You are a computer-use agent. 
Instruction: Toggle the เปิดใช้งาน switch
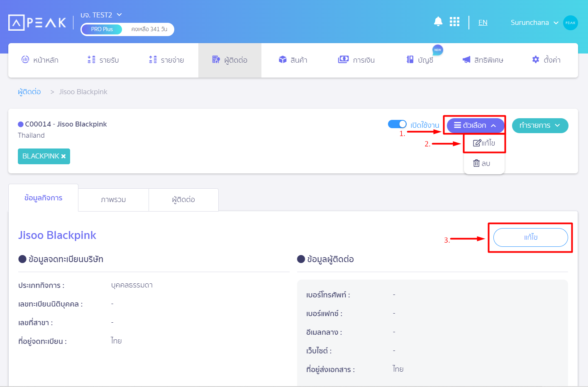[x=397, y=124]
